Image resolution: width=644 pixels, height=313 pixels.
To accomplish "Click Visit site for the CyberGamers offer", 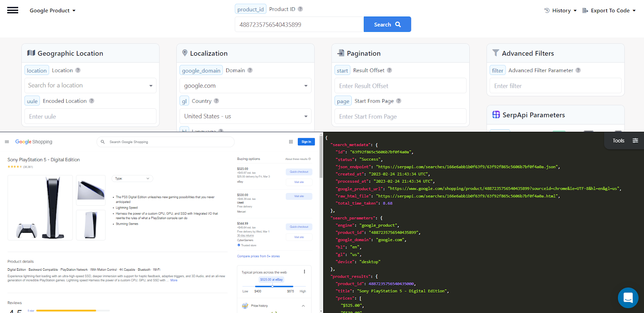I will (x=299, y=237).
